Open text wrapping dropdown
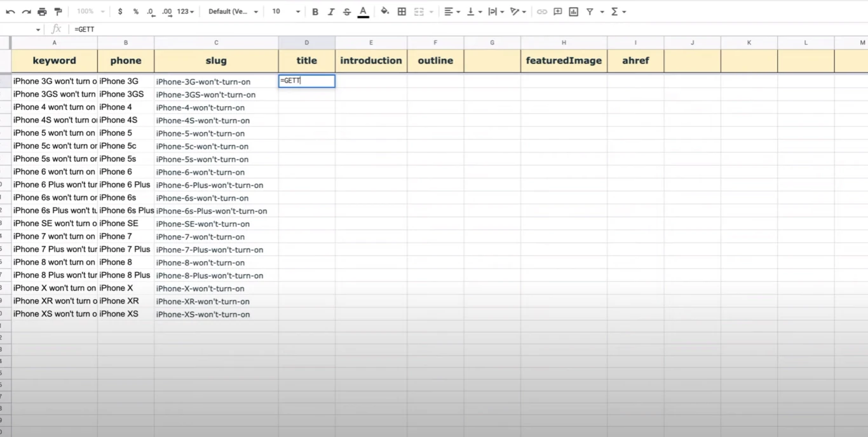The image size is (868, 437). click(x=496, y=11)
